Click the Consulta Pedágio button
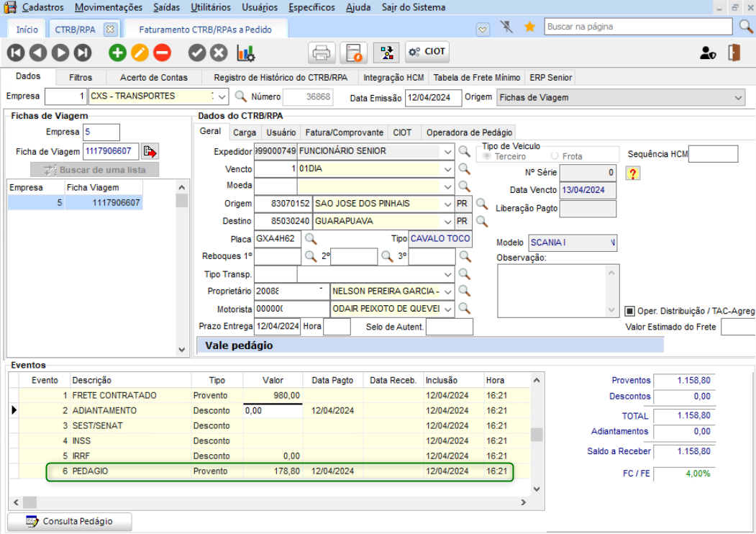756x534 pixels. [x=70, y=521]
